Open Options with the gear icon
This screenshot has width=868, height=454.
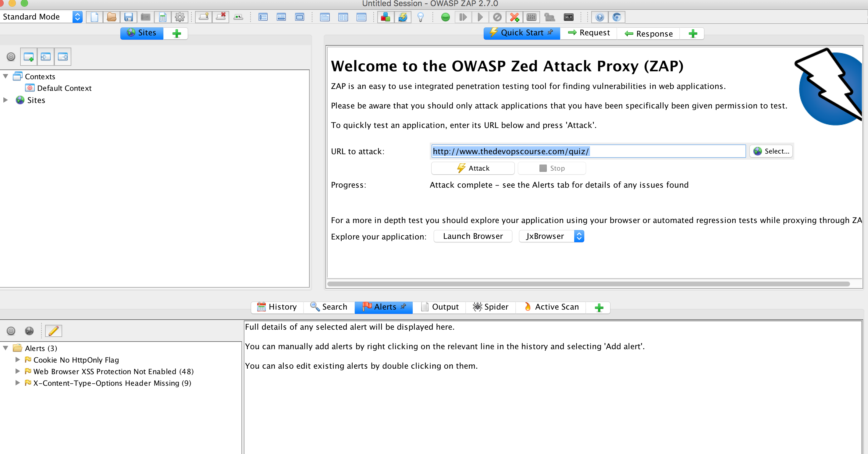point(180,17)
